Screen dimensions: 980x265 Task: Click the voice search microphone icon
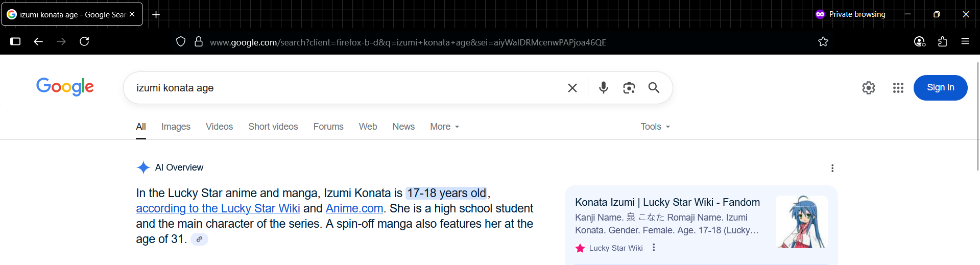point(603,88)
